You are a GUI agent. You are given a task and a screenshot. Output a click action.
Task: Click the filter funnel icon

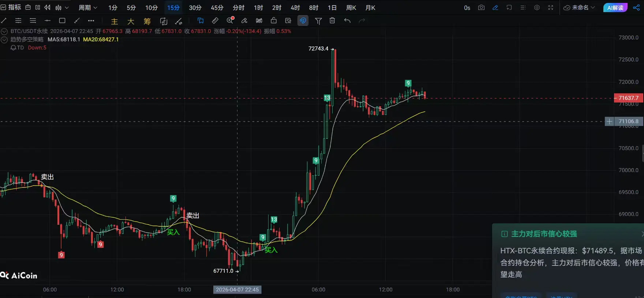point(318,21)
